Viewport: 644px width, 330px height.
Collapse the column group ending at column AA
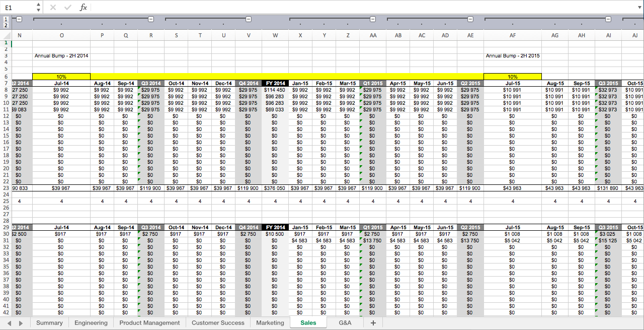click(x=373, y=19)
